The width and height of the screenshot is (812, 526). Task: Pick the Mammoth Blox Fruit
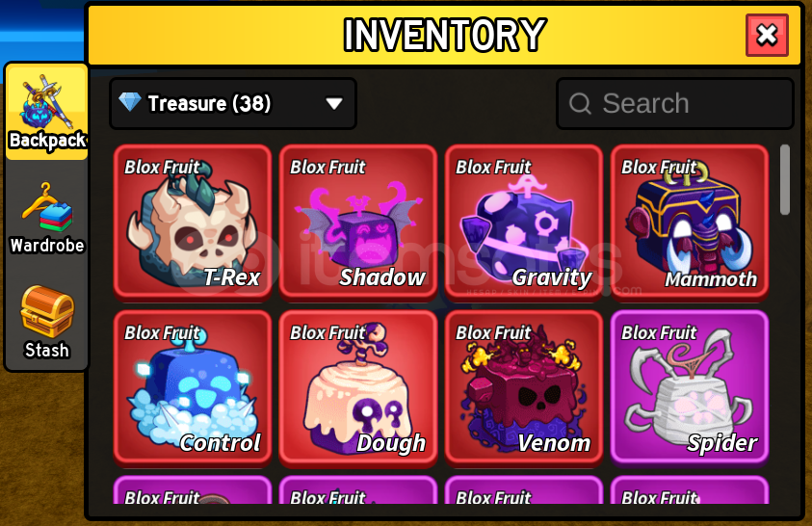[x=690, y=223]
